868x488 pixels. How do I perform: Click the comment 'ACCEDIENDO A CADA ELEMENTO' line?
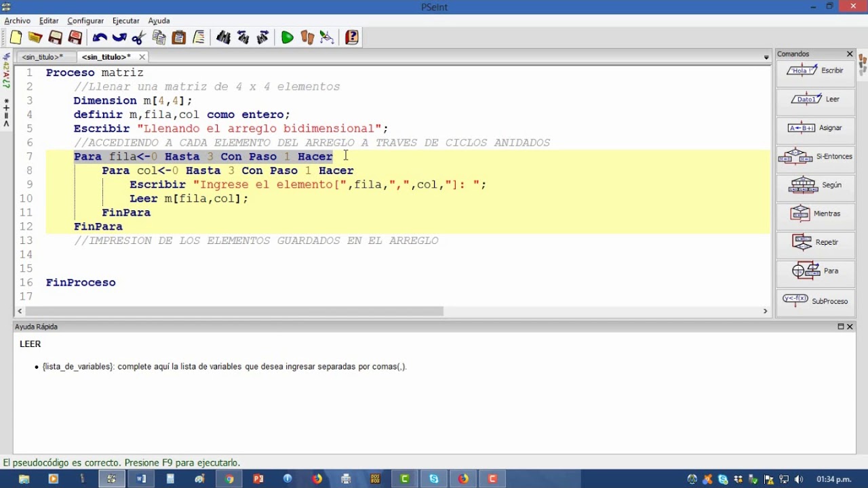312,142
